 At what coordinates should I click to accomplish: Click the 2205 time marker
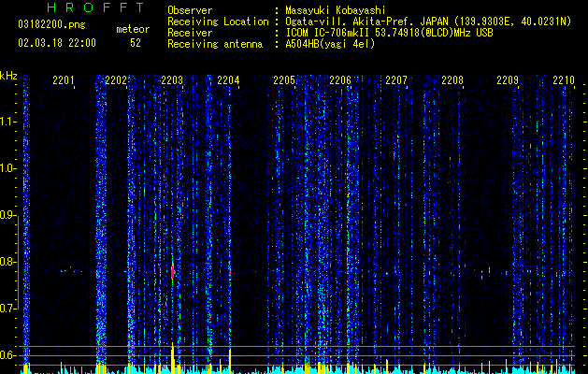point(284,80)
